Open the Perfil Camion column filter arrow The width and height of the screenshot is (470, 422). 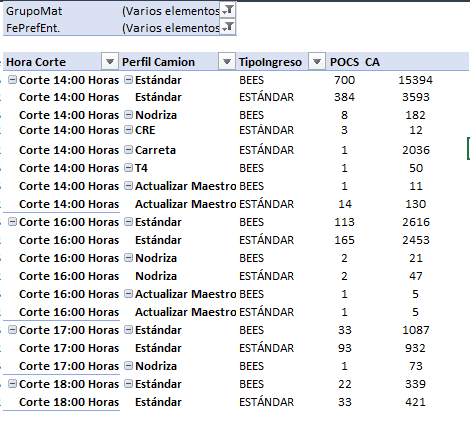(x=227, y=62)
